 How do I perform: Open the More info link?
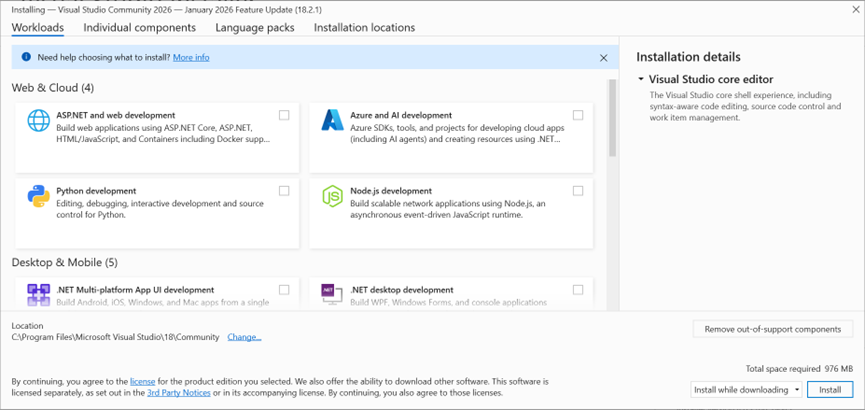191,57
